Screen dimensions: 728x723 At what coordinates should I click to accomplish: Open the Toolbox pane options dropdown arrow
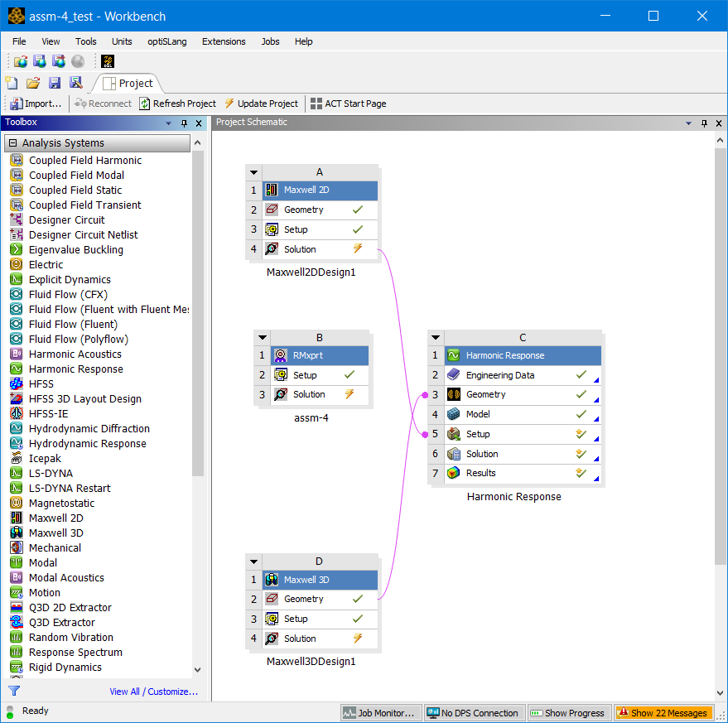click(168, 123)
